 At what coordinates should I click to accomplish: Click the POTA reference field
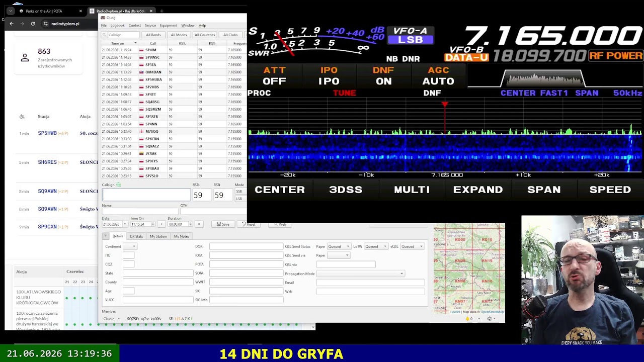(246, 264)
